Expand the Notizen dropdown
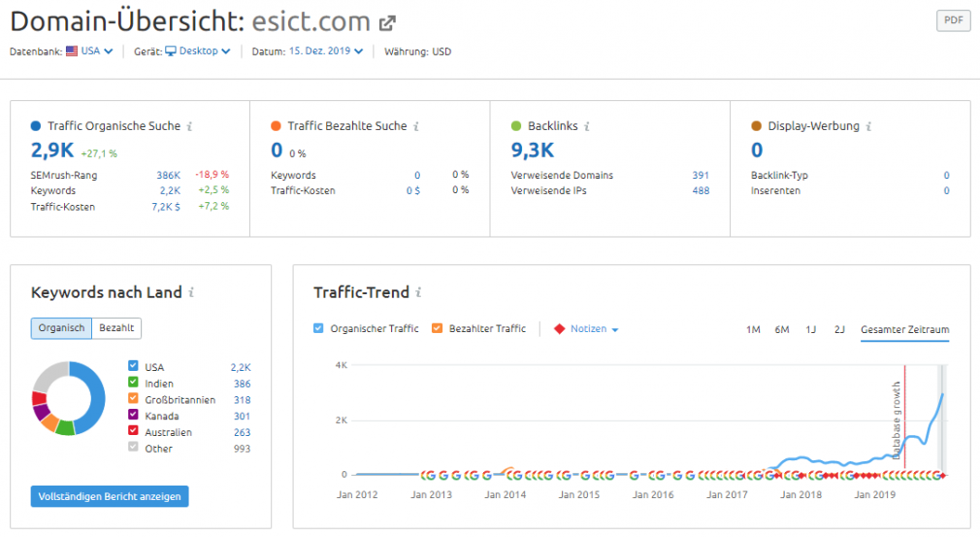The height and width of the screenshot is (537, 980). [x=594, y=329]
